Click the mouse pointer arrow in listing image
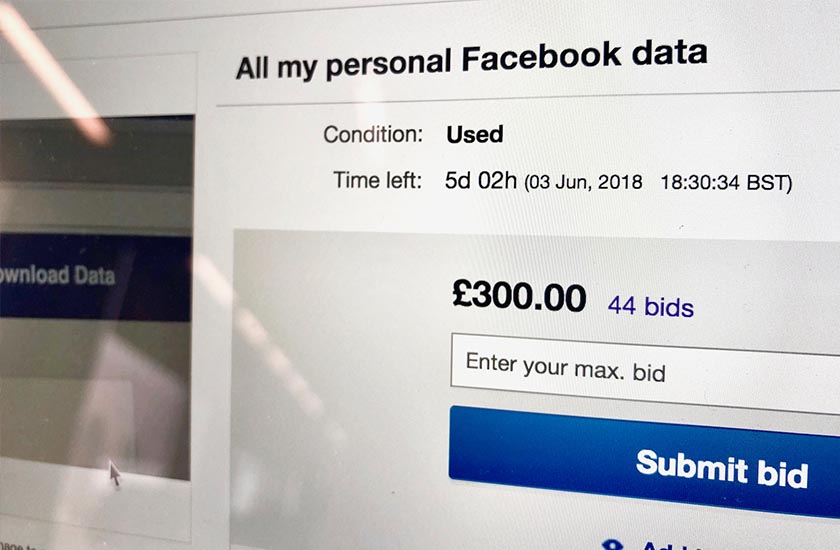 coord(115,473)
